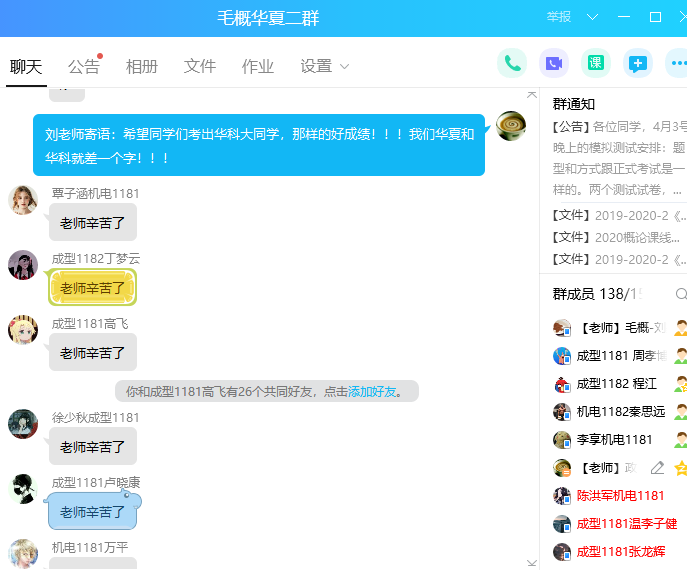The width and height of the screenshot is (687, 570).
Task: Open the group class (课) feature
Action: tap(596, 63)
